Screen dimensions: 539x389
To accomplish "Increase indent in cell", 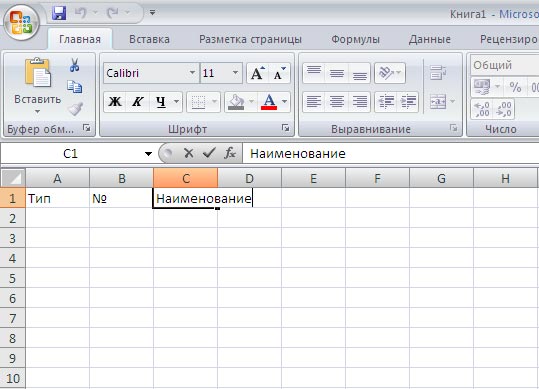I will point(408,101).
